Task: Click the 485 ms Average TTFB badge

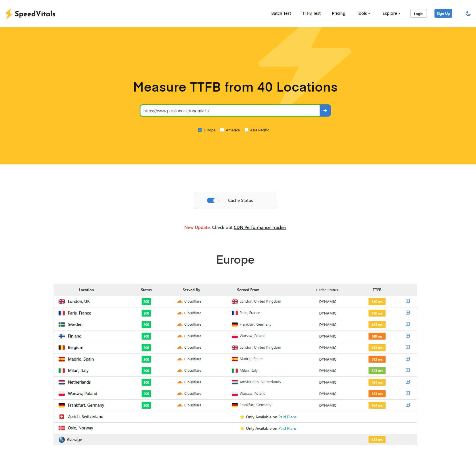Action: tap(377, 440)
